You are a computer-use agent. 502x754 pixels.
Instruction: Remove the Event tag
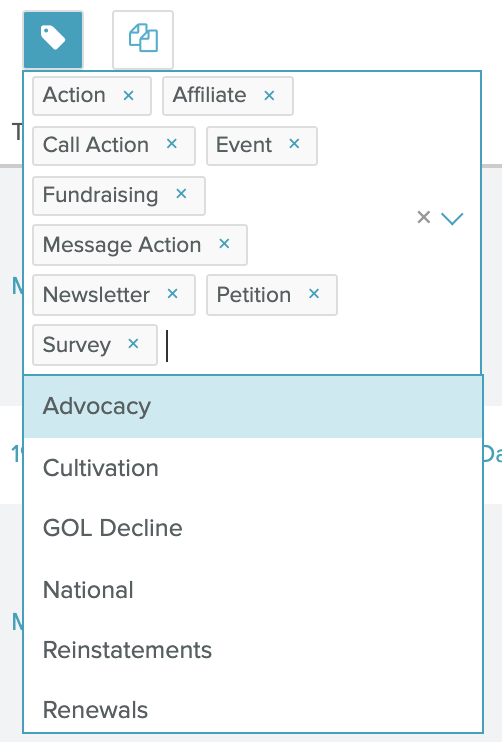[x=294, y=144]
